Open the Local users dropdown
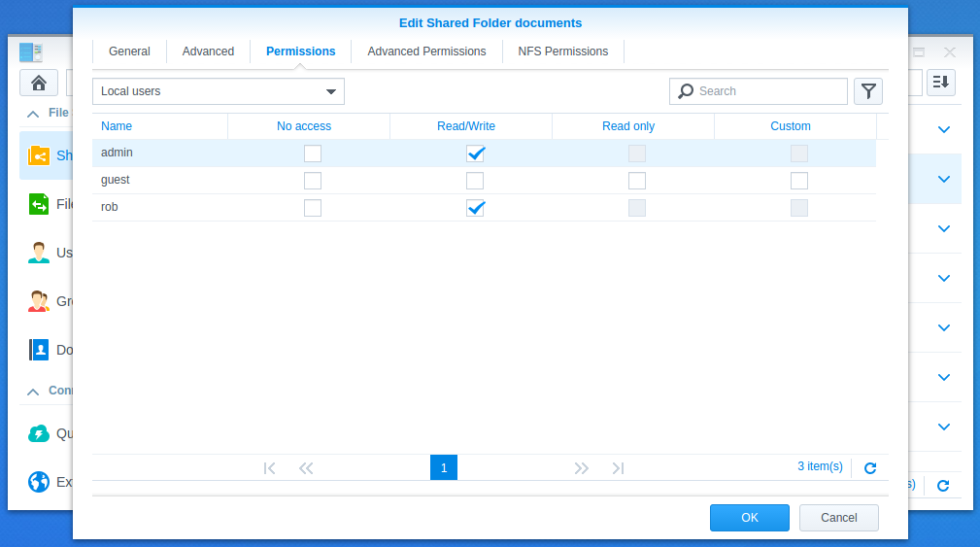Image resolution: width=980 pixels, height=547 pixels. click(x=219, y=91)
